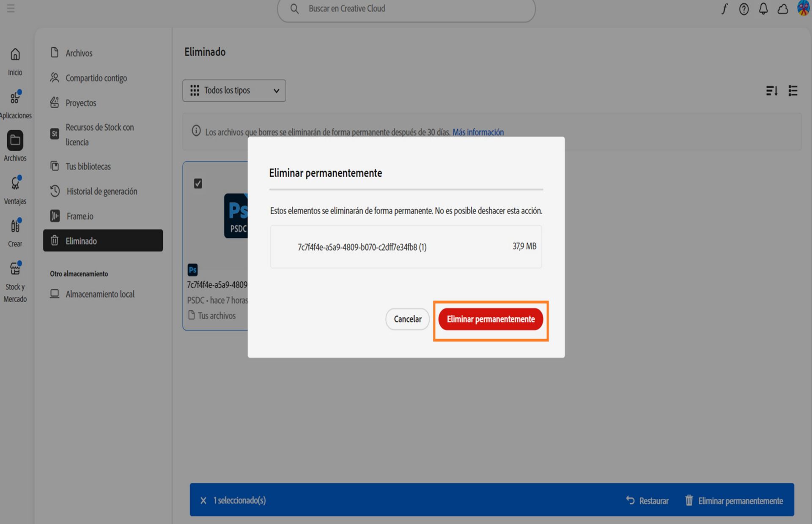This screenshot has width=812, height=524.
Task: Confirm with red Eliminar permanentemente button
Action: pos(491,319)
